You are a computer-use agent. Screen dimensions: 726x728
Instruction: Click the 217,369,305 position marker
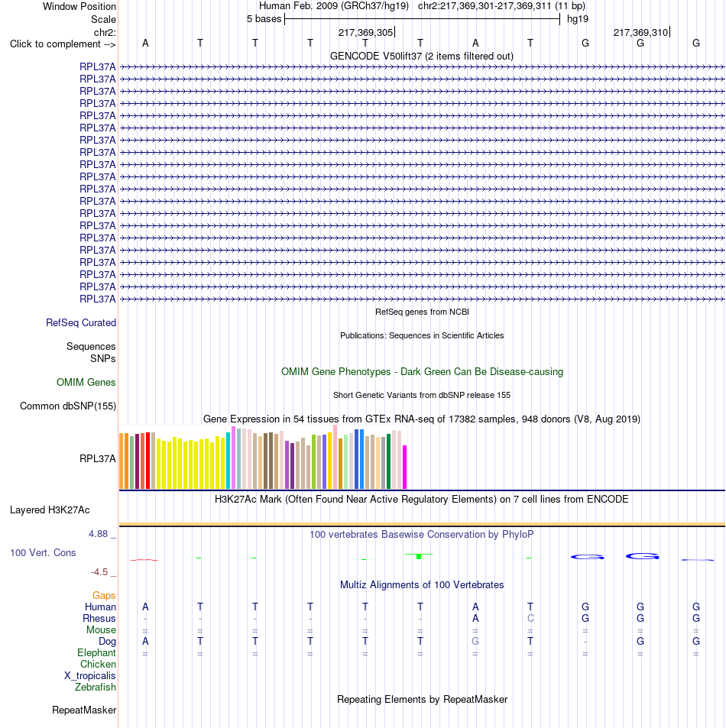click(366, 33)
